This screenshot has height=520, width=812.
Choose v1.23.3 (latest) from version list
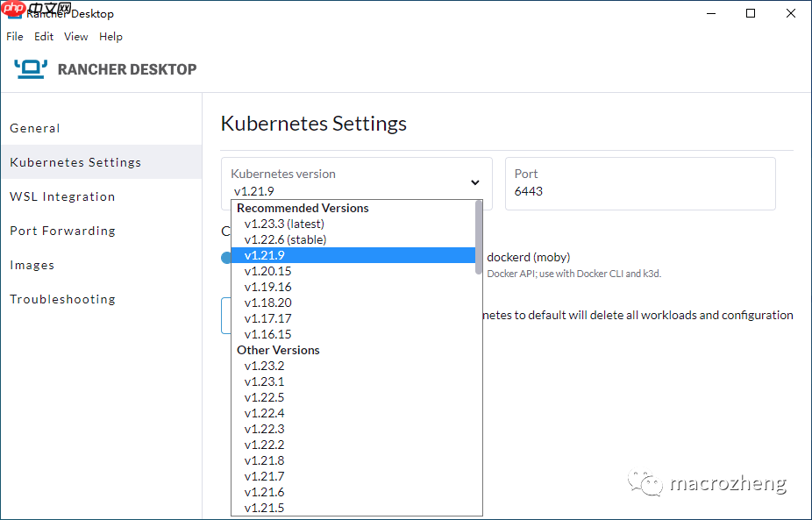coord(284,224)
